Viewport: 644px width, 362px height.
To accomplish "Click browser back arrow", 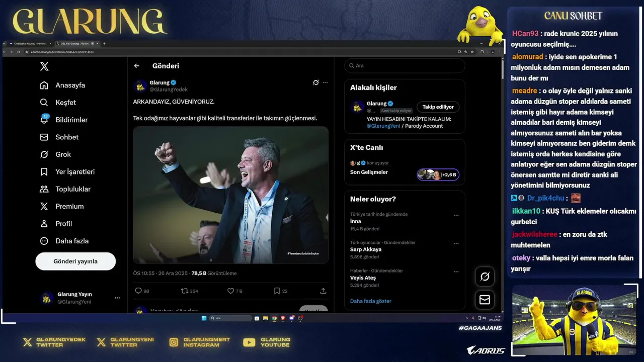I will 5,52.
